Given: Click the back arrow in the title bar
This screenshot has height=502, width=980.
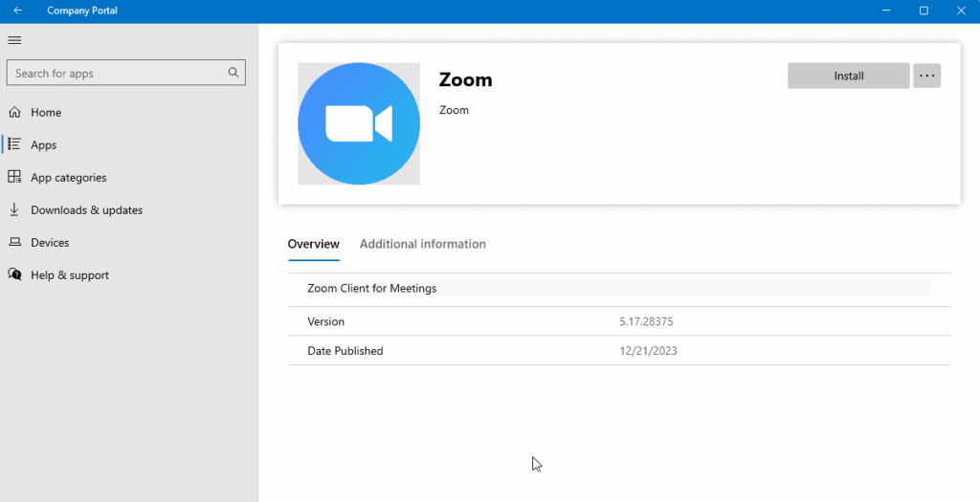Looking at the screenshot, I should [17, 11].
